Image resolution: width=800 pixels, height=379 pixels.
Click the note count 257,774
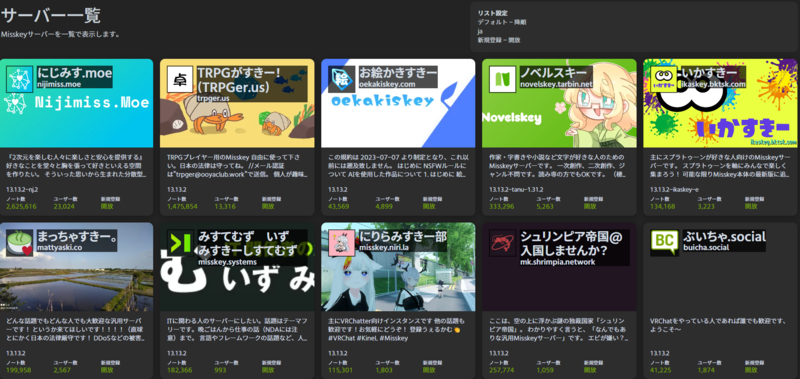click(502, 370)
